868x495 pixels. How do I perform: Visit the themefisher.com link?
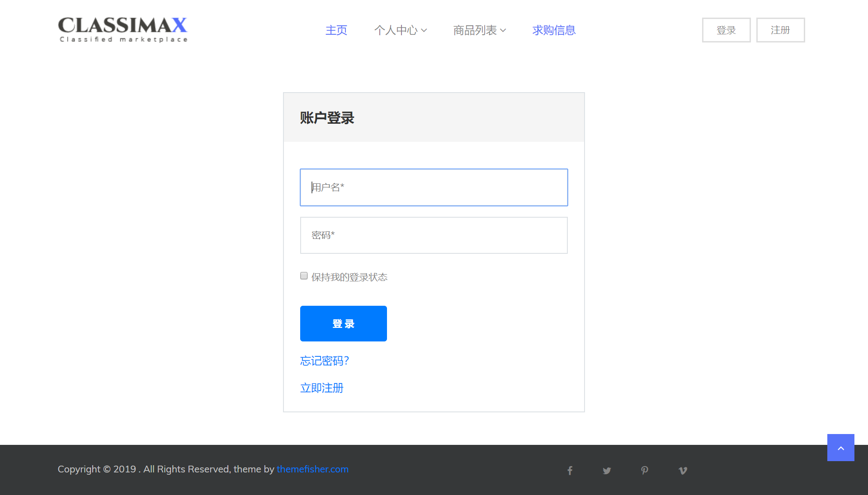(x=312, y=469)
